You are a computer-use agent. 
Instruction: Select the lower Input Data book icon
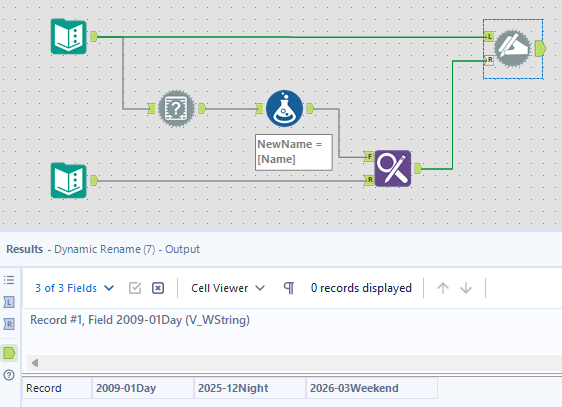click(68, 181)
